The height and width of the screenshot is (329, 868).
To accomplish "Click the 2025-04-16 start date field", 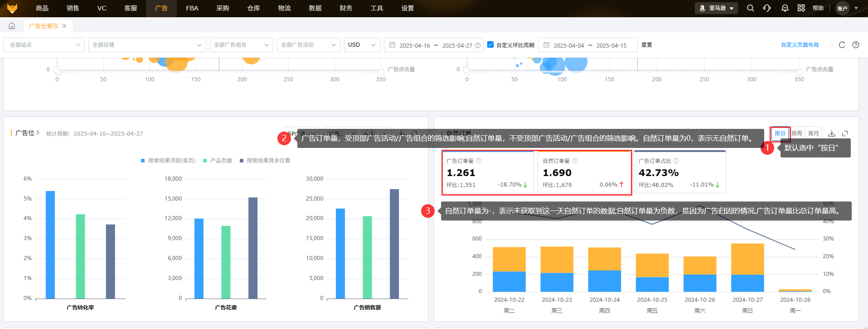I will pyautogui.click(x=414, y=45).
